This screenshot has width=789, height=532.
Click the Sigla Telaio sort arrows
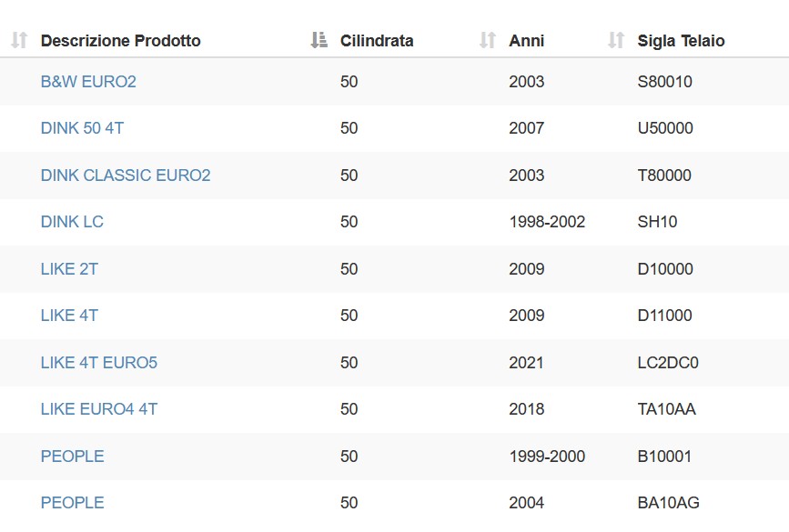[616, 40]
